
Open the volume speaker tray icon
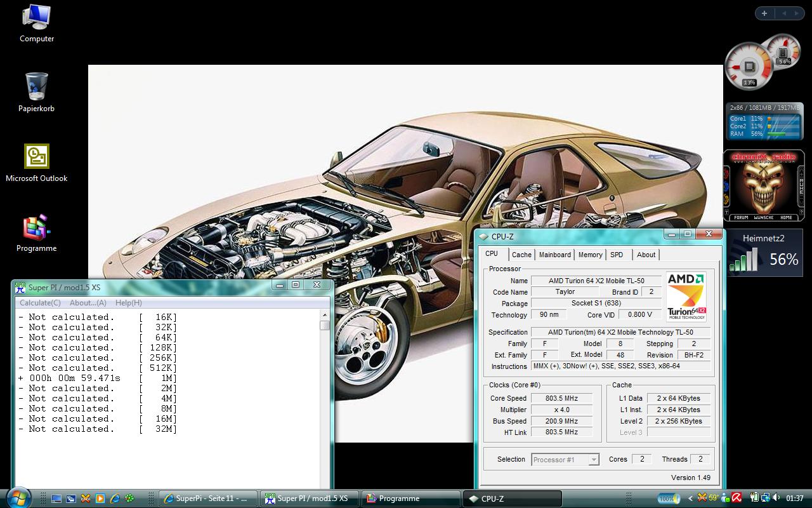pos(777,498)
